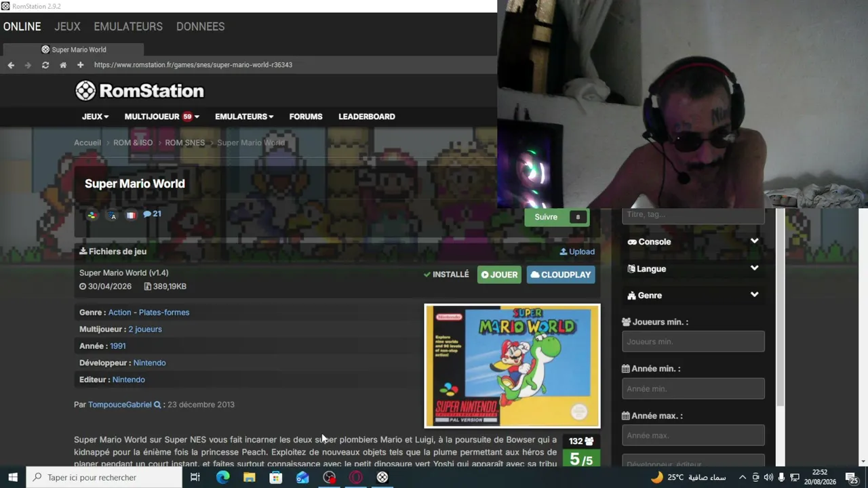Screen dimensions: 868x488
Task: Go back using the browser back arrow
Action: (11, 65)
